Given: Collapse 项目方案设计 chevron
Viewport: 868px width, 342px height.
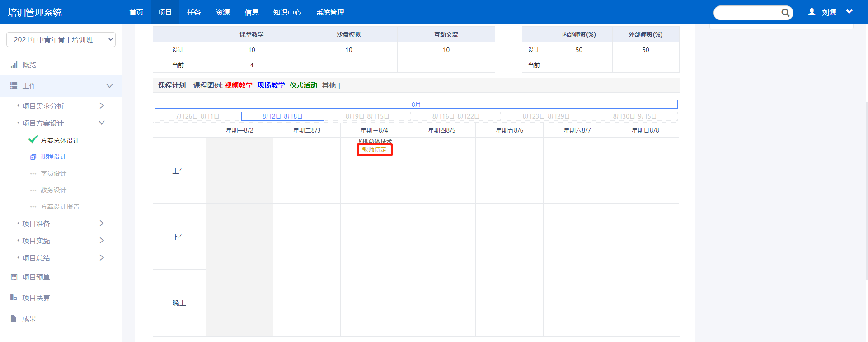Looking at the screenshot, I should click(102, 123).
